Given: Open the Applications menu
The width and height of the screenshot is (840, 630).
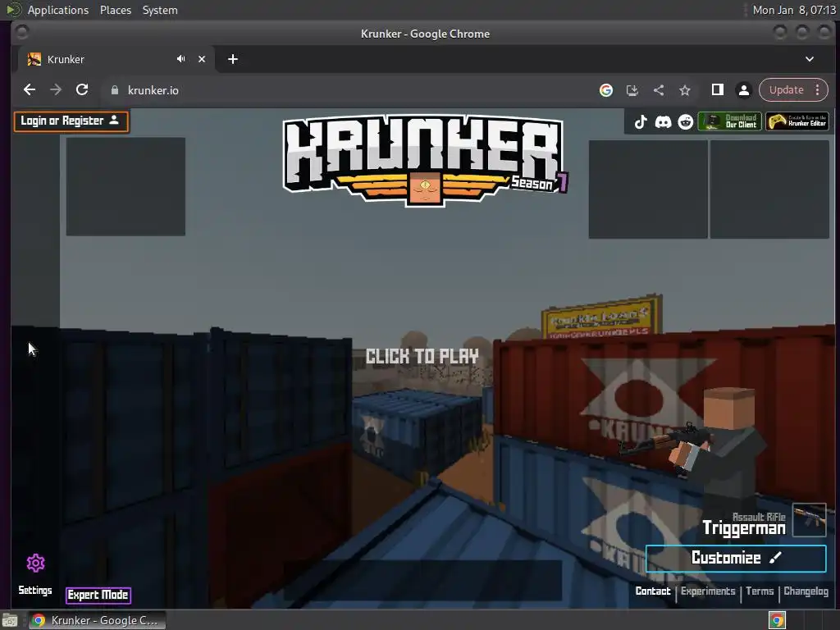Looking at the screenshot, I should 58,10.
